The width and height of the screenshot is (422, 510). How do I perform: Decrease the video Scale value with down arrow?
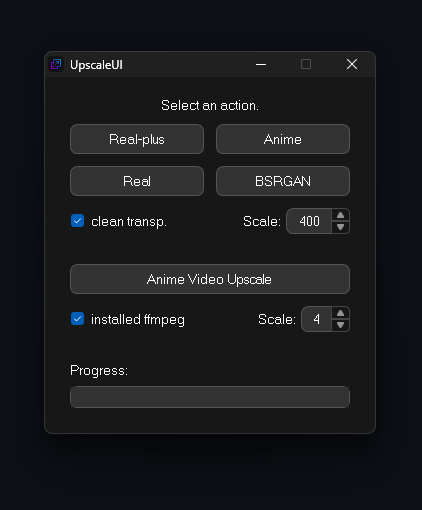pyautogui.click(x=340, y=325)
